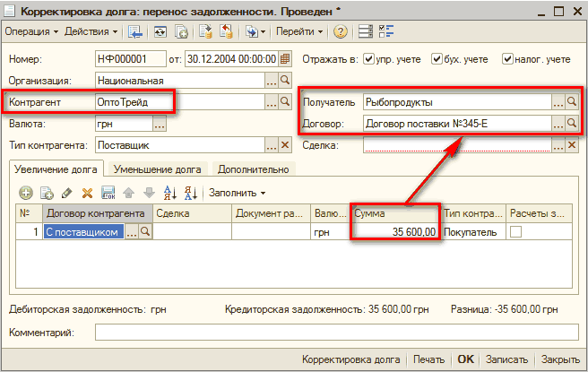Click the Закрыть button
Image resolution: width=588 pixels, height=372 pixels.
560,359
